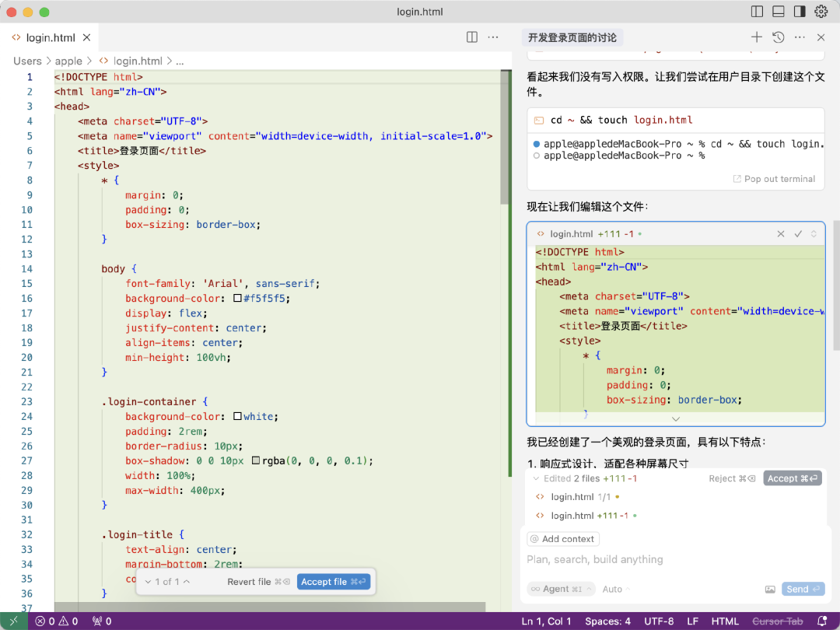
Task: Click the split editor icon
Action: tap(472, 37)
